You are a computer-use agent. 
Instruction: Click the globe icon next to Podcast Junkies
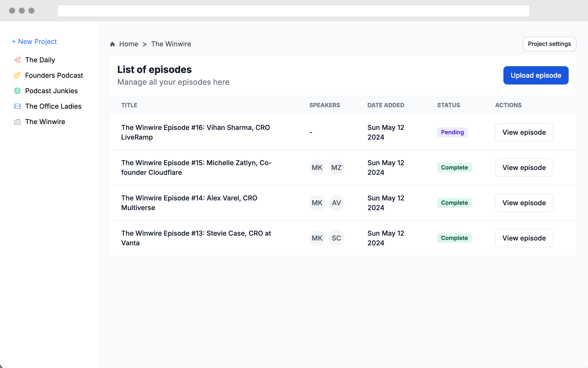(17, 91)
